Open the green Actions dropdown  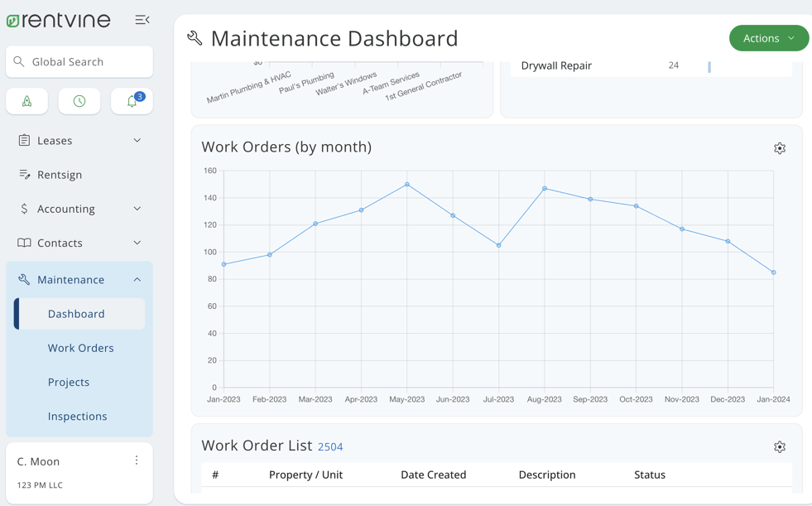click(768, 38)
